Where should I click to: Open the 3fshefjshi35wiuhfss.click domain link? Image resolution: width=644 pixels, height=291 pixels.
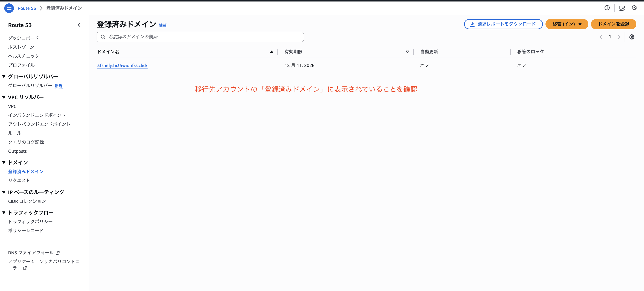pos(122,65)
